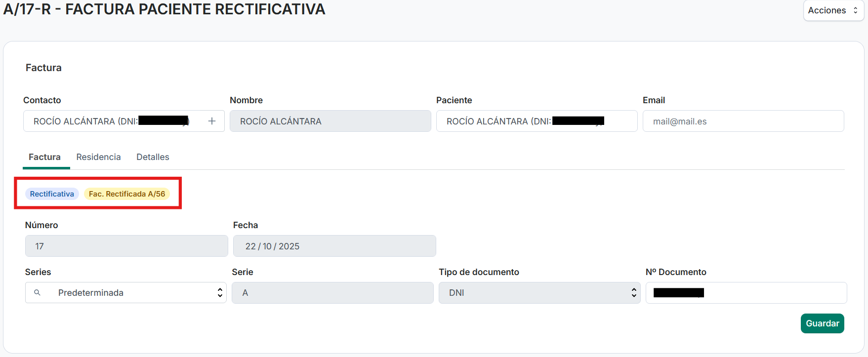Focus the Email field showing mail@mail.es
This screenshot has height=357, width=868.
pyautogui.click(x=743, y=121)
